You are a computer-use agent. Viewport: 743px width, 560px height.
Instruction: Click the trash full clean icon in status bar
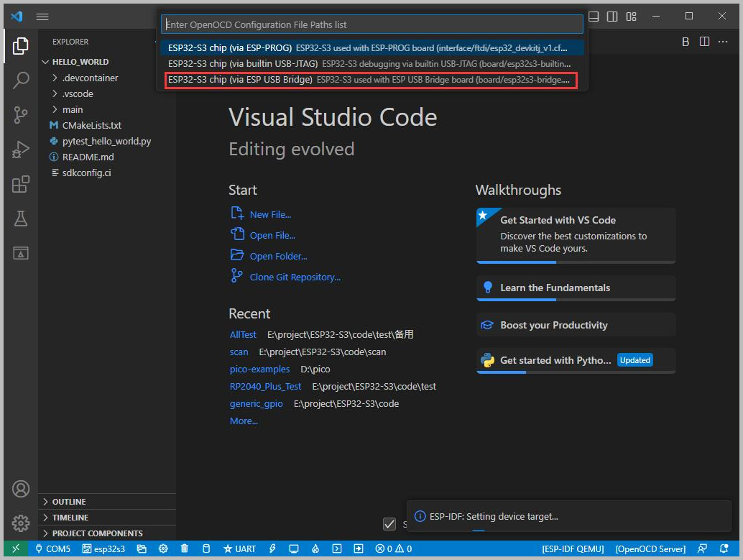tap(185, 549)
